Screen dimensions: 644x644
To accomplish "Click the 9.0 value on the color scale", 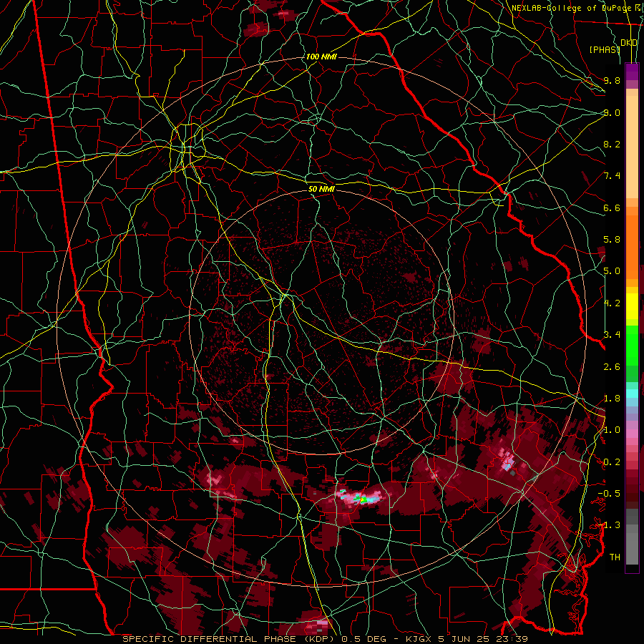I will point(612,112).
